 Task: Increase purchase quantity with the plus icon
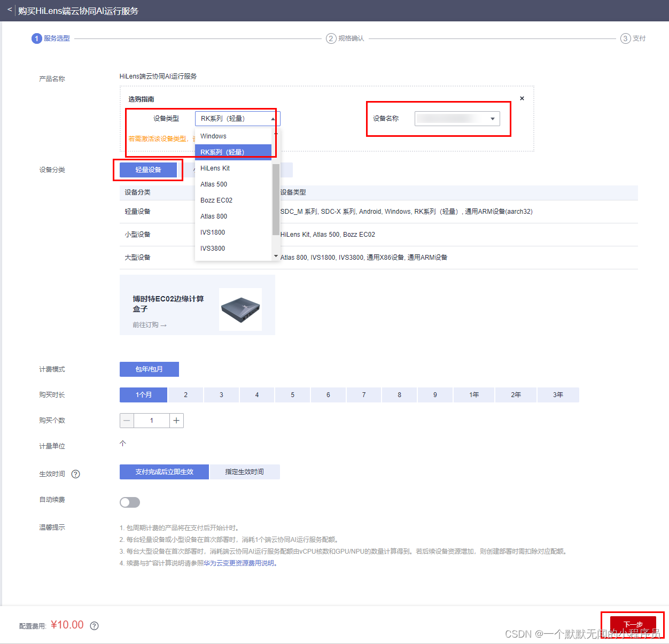pyautogui.click(x=176, y=421)
